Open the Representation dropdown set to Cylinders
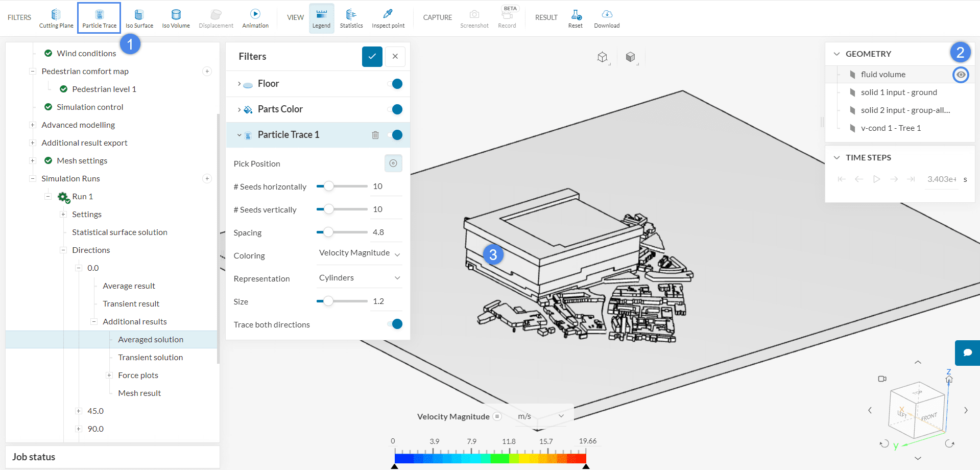The image size is (980, 470). pyautogui.click(x=359, y=278)
